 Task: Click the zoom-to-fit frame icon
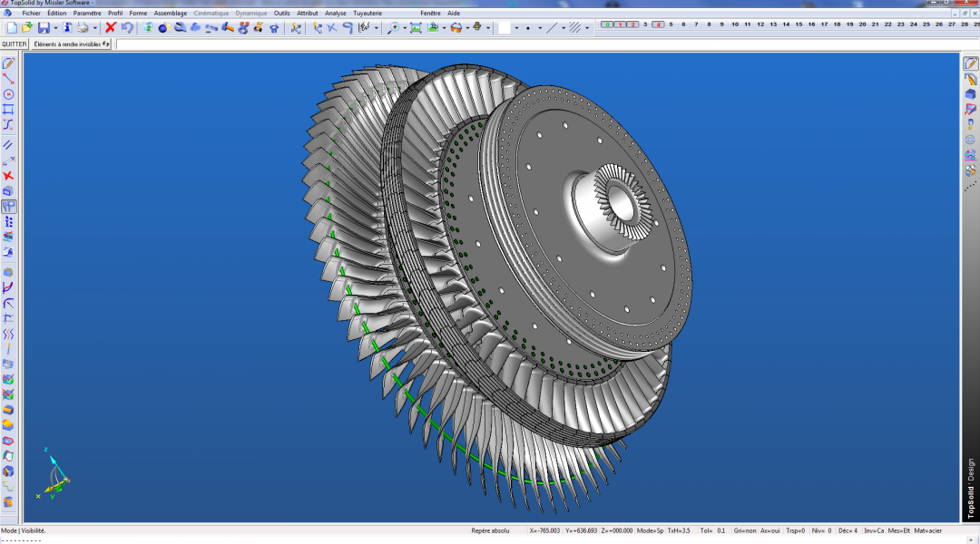416,27
